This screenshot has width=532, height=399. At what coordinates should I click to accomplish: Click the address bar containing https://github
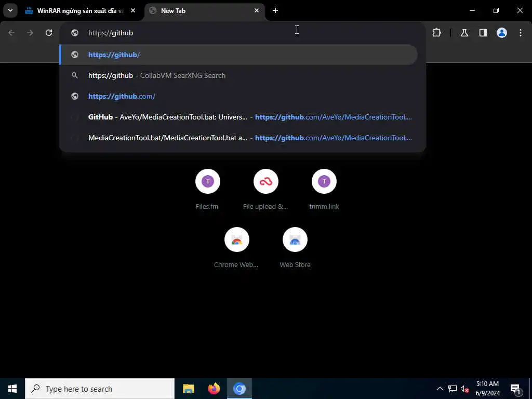243,33
